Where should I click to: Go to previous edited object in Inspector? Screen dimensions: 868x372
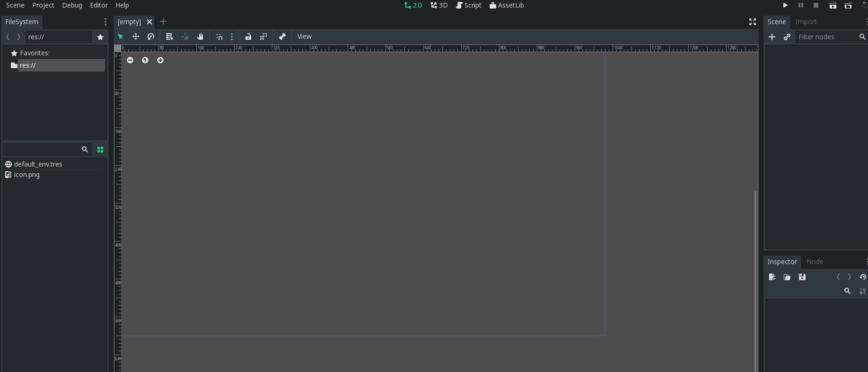(838, 277)
